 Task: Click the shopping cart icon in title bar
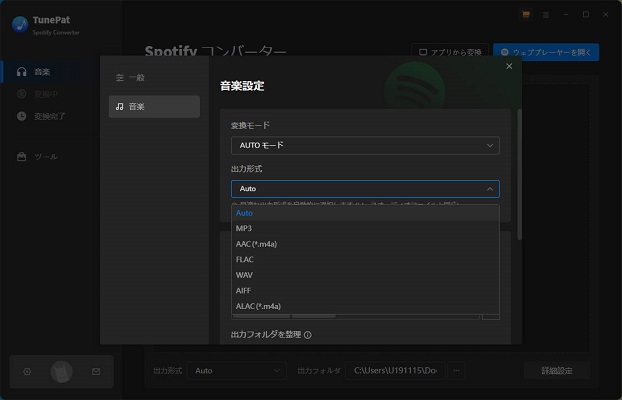click(526, 15)
